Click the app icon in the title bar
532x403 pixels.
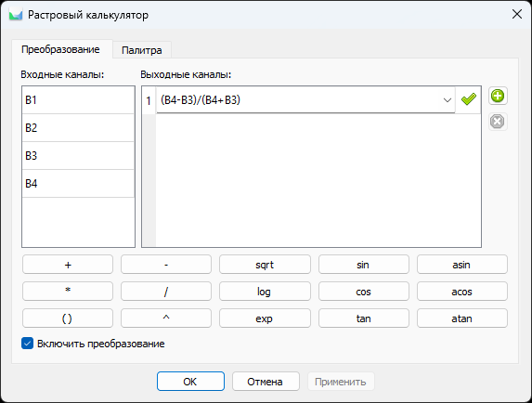click(16, 15)
